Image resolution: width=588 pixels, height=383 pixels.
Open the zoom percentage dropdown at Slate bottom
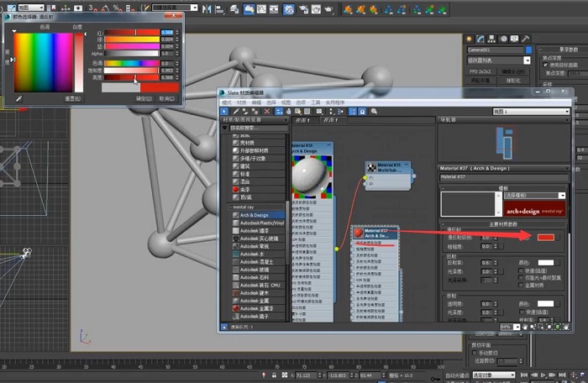tap(517, 327)
